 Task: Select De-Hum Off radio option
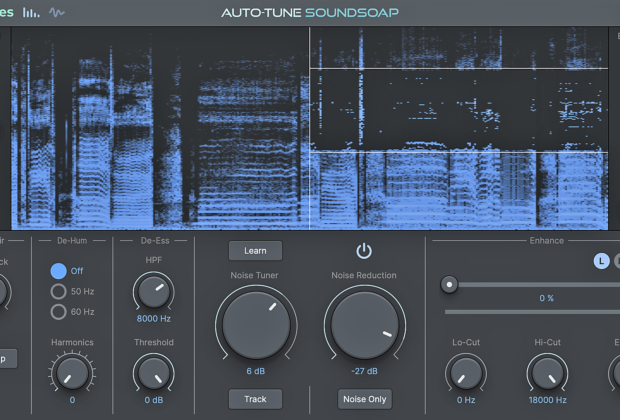tap(59, 271)
